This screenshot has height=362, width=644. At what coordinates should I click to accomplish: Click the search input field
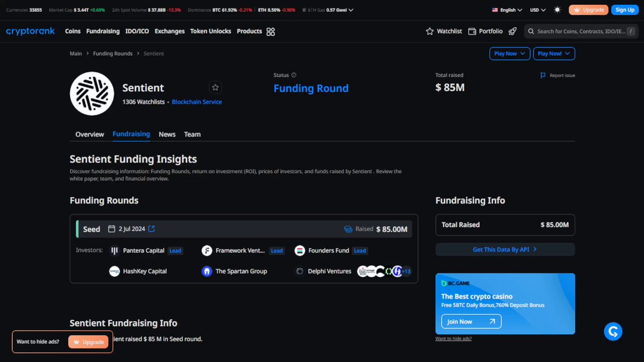point(581,32)
